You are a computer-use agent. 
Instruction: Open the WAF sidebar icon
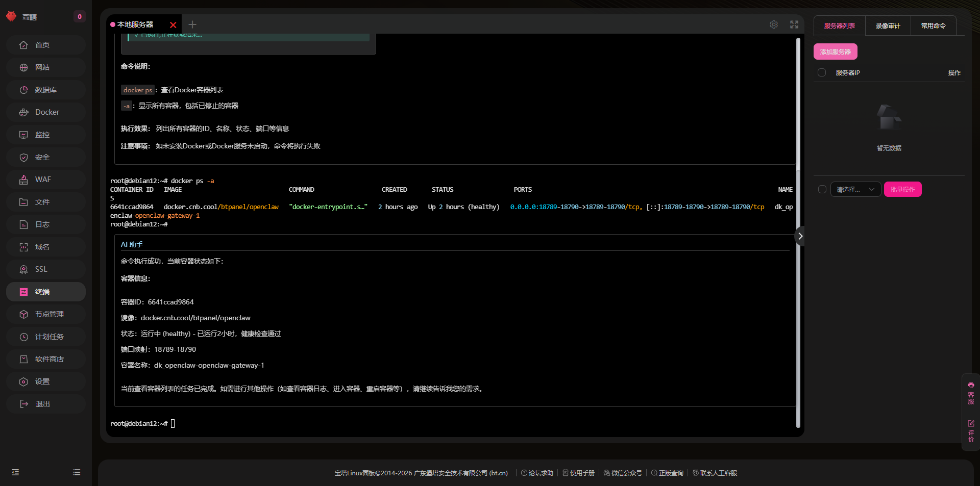24,180
